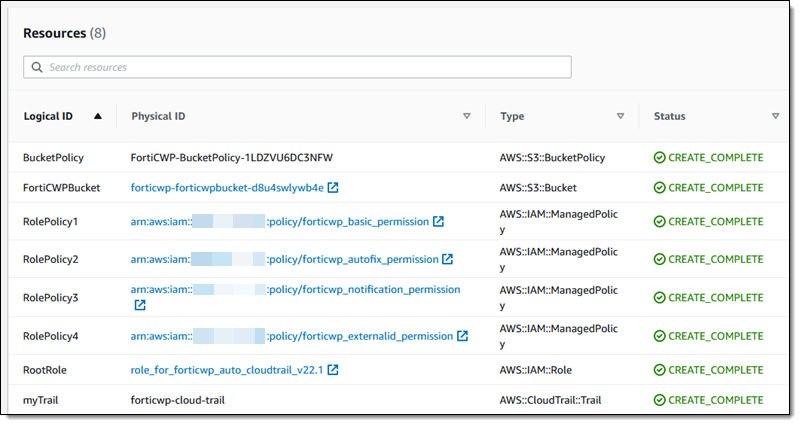Click the Resources (8) heading
This screenshot has height=425, width=800.
pos(64,33)
